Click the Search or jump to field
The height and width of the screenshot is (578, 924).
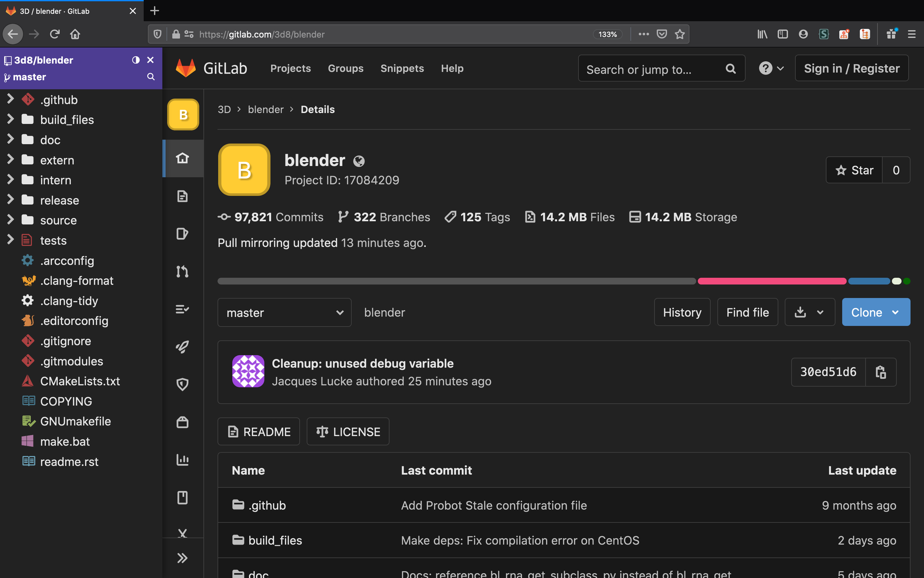coord(661,69)
